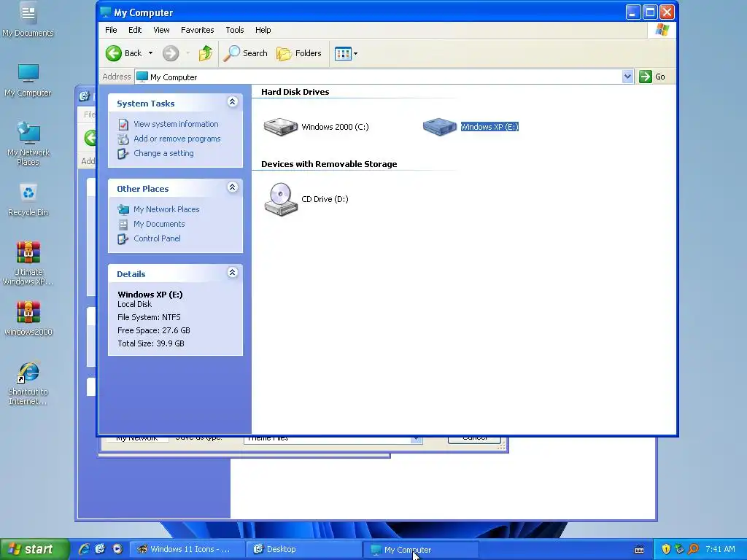Click the green Back arrow button
This screenshot has width=747, height=560.
[113, 53]
